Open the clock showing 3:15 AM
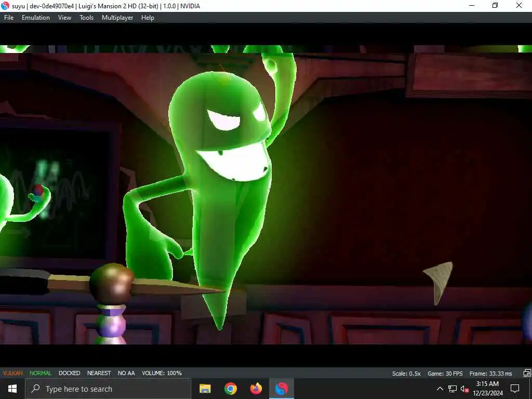The width and height of the screenshot is (532, 399). point(487,389)
